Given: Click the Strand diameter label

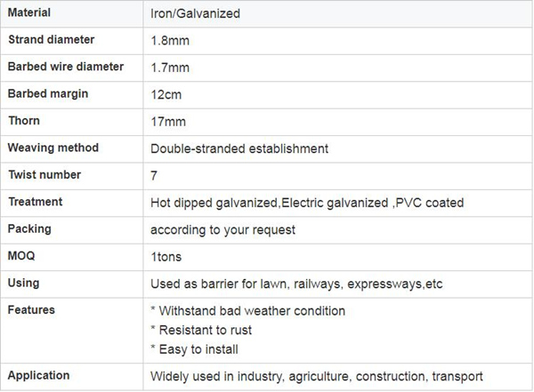Looking at the screenshot, I should (x=51, y=39).
